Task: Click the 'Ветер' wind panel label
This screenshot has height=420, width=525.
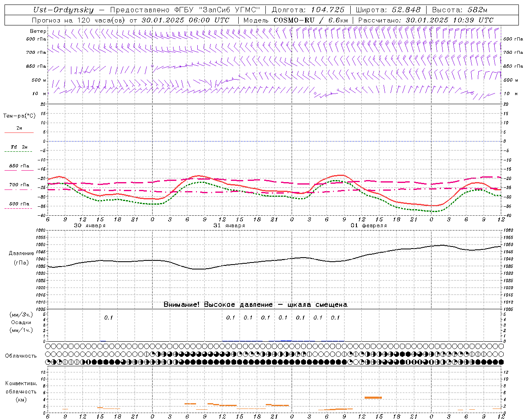Action: tap(38, 31)
